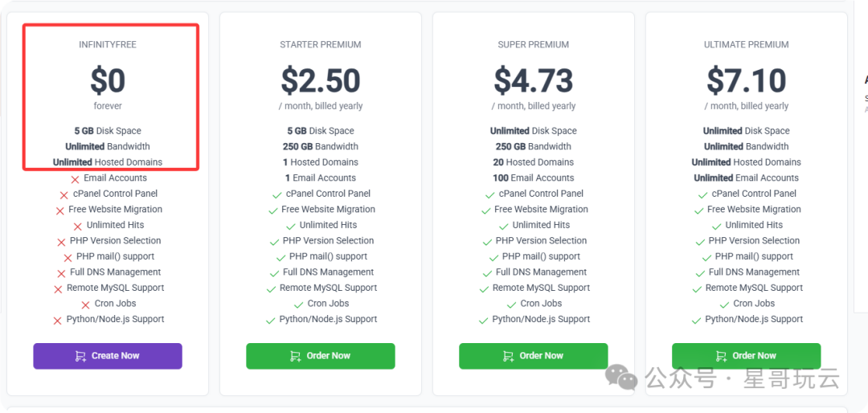
Task: Click the red X beside Python/Node.js Support
Action: pyautogui.click(x=57, y=321)
